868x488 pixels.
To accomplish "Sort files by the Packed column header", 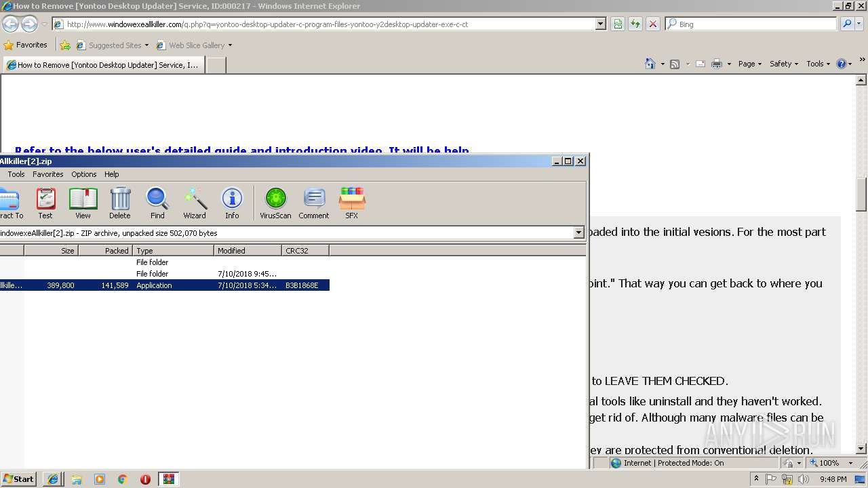I will point(105,251).
